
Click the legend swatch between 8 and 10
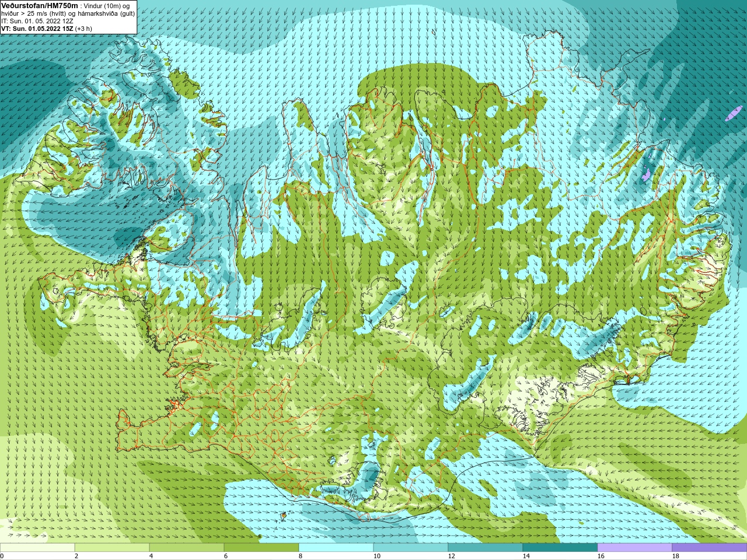[336, 548]
